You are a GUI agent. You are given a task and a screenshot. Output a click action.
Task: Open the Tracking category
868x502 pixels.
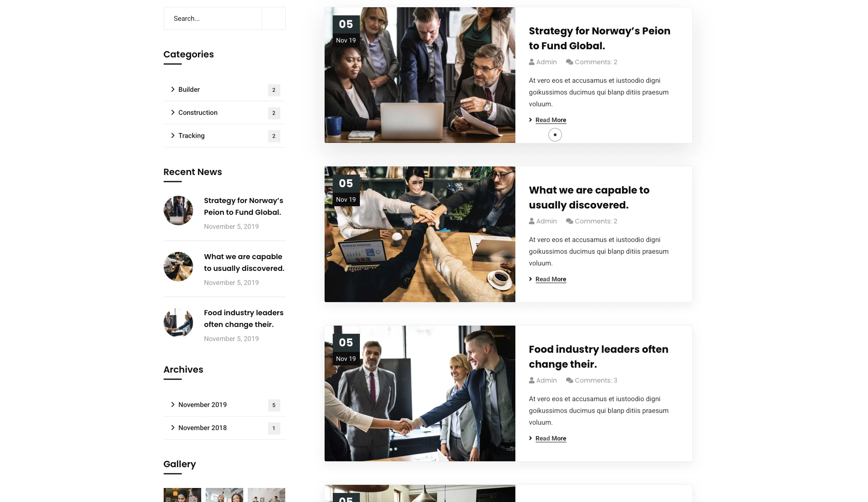click(191, 136)
